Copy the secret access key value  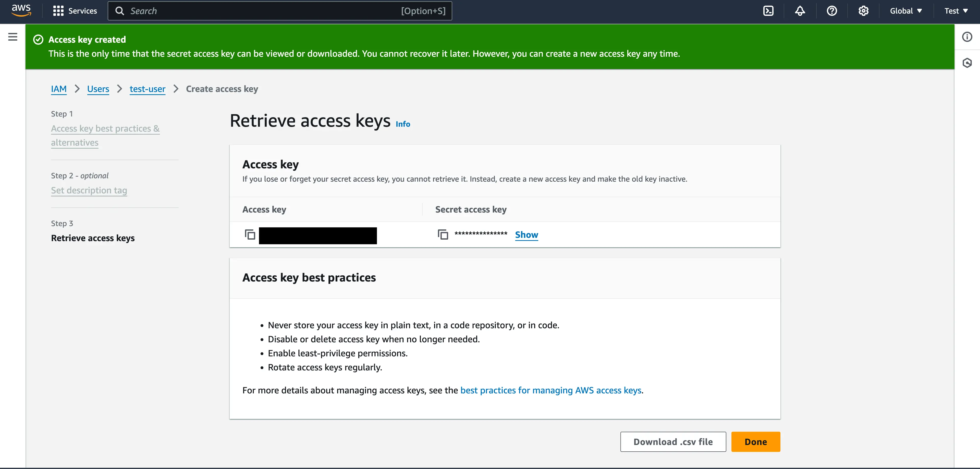[x=443, y=235]
